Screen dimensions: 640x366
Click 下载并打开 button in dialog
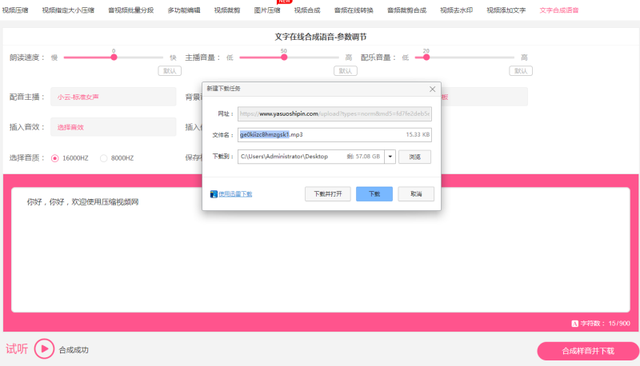(328, 194)
